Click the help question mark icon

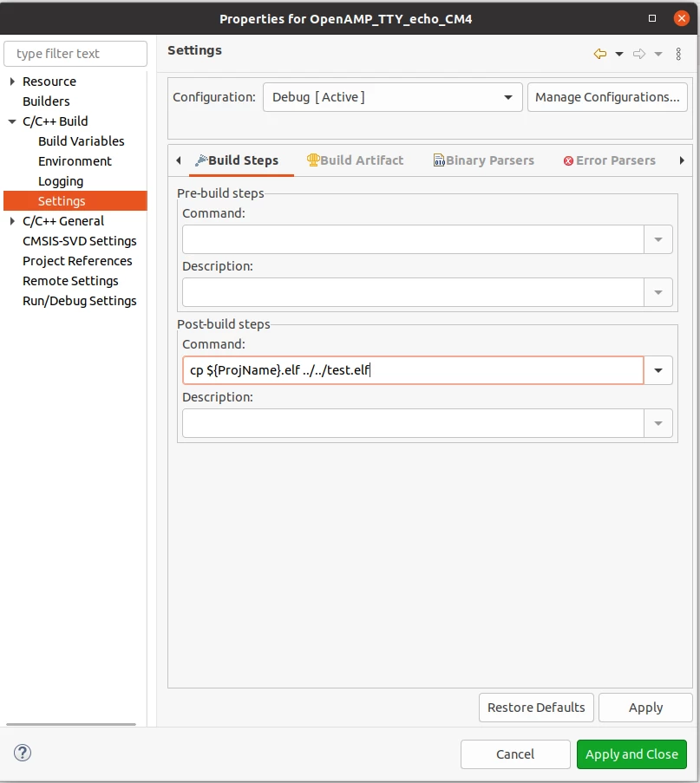(x=23, y=753)
